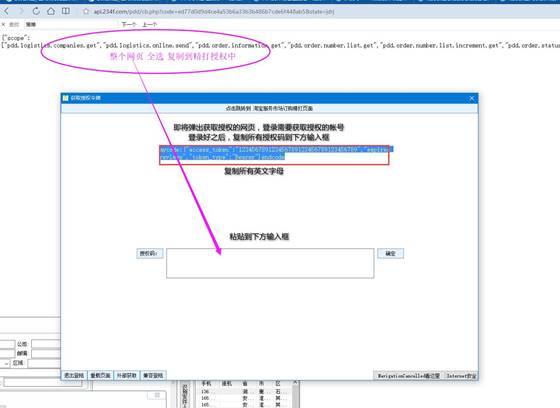Reload the page with the refresh icon

tap(36, 11)
